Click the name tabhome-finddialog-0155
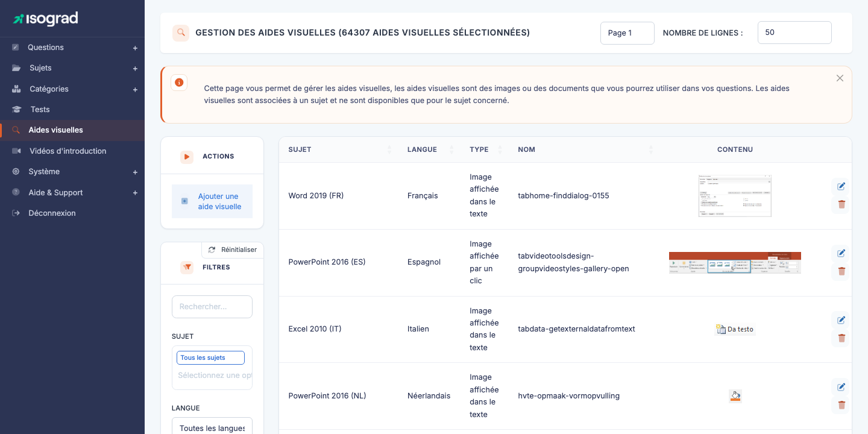Screen dimensions: 868x434 [564, 196]
